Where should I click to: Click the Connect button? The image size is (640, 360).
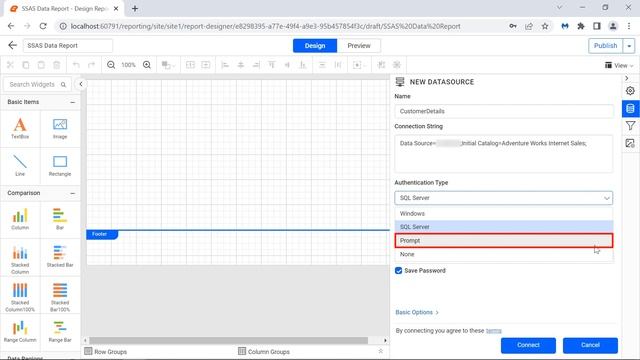click(528, 345)
